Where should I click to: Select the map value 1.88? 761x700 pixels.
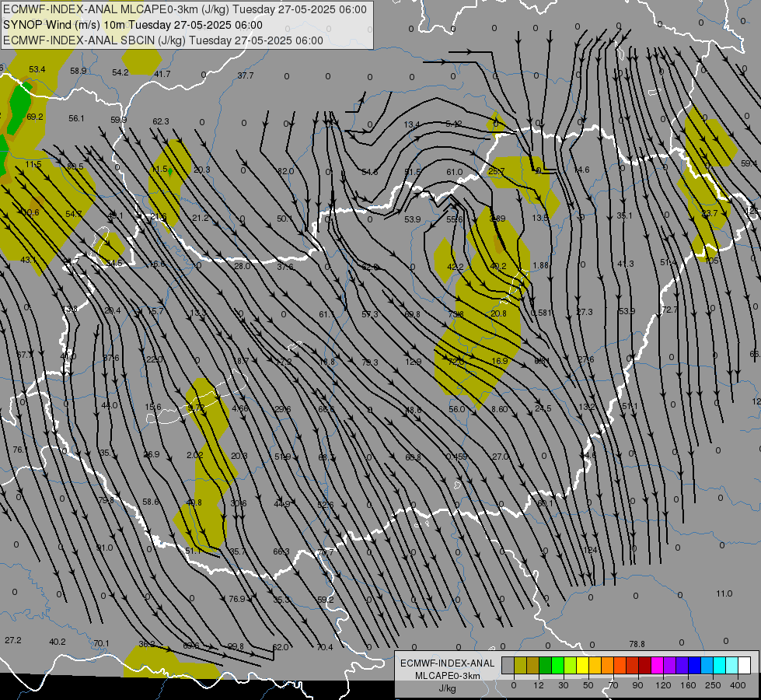tap(540, 265)
